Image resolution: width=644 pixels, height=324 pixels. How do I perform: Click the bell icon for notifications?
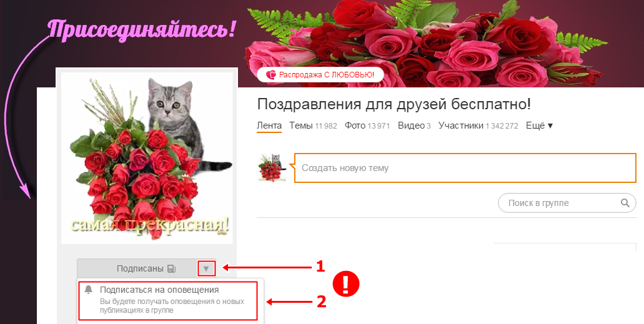coord(88,290)
